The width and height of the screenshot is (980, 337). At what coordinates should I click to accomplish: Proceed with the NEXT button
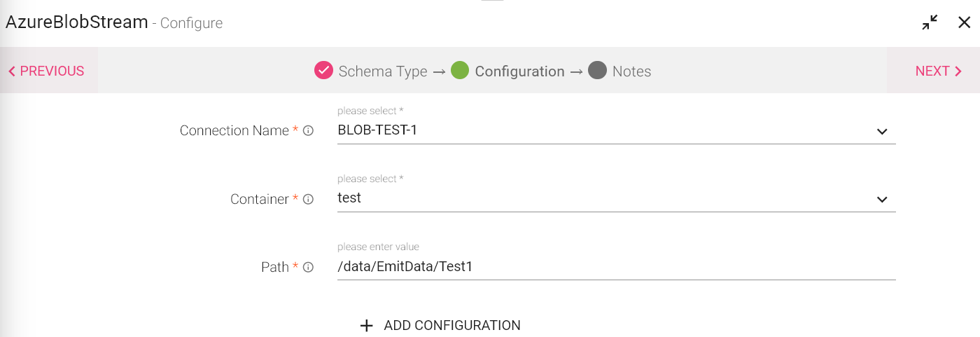(938, 71)
